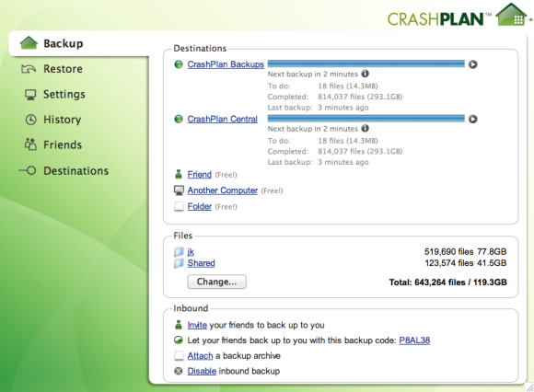Click the Attach backup archive link
The height and width of the screenshot is (392, 534).
point(201,355)
